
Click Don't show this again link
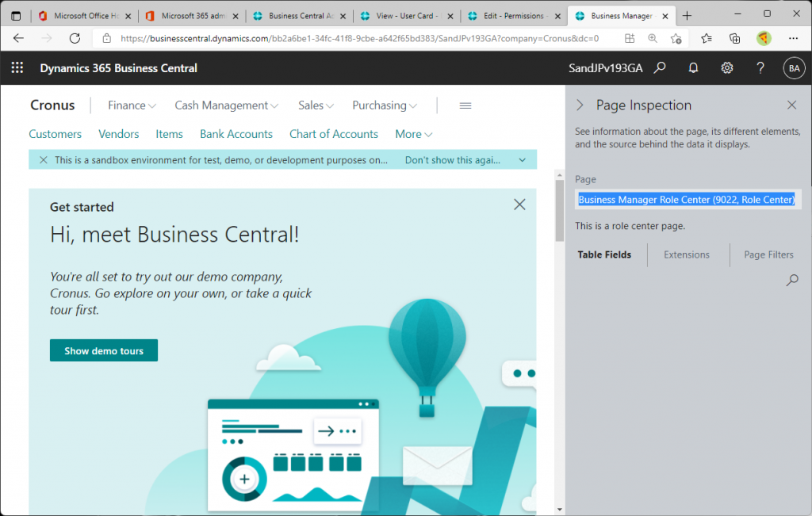[x=452, y=160]
